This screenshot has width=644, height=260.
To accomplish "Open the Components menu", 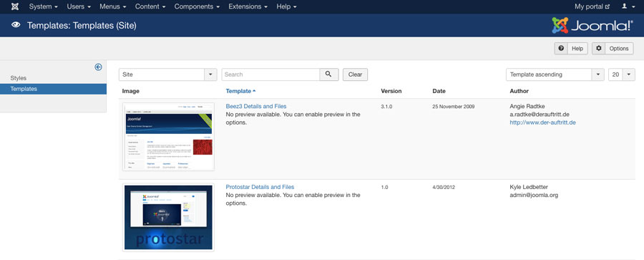I will pos(197,6).
